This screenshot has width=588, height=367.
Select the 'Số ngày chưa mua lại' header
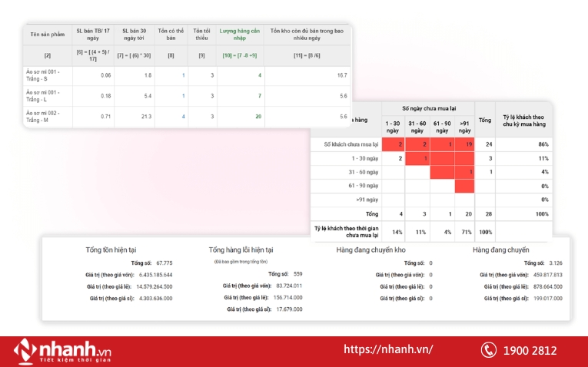[427, 108]
